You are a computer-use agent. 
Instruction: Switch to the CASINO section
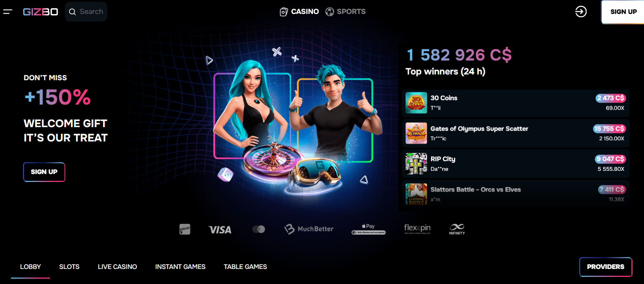click(299, 12)
